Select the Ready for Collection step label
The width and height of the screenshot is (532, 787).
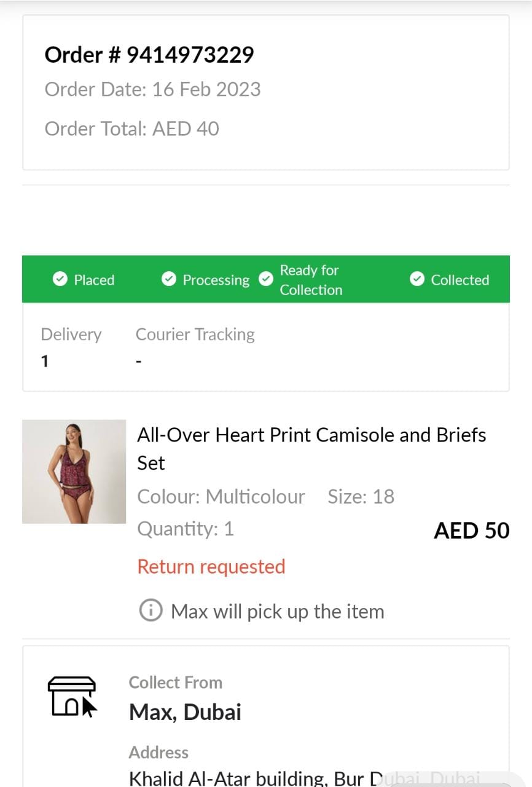311,280
